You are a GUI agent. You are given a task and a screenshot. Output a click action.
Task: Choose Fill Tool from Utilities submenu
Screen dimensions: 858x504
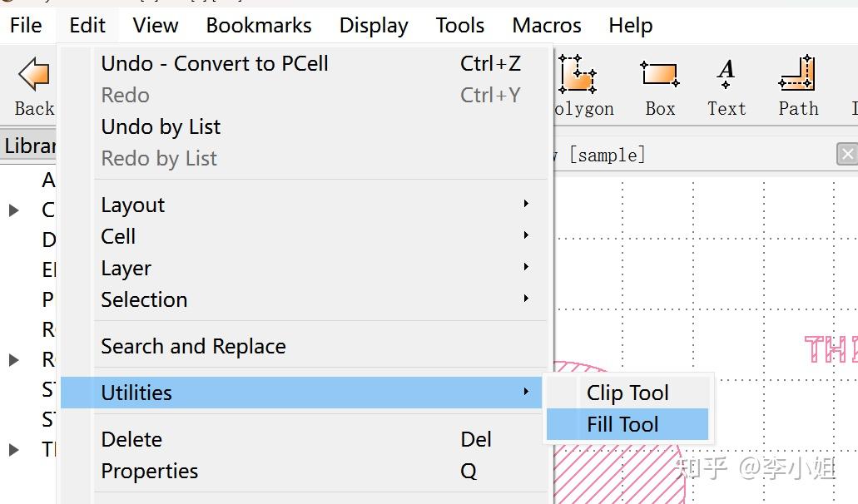(622, 424)
